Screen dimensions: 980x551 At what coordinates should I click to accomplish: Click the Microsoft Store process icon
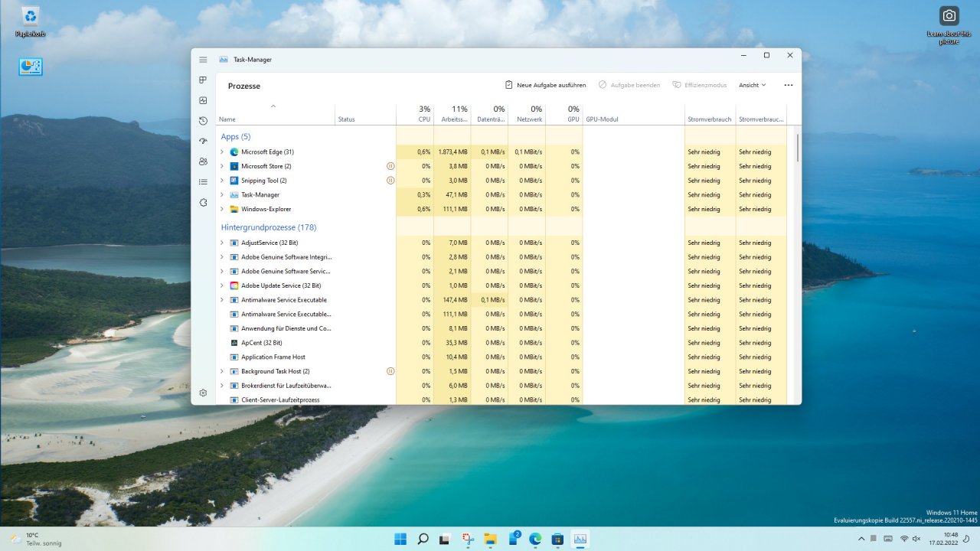point(234,166)
